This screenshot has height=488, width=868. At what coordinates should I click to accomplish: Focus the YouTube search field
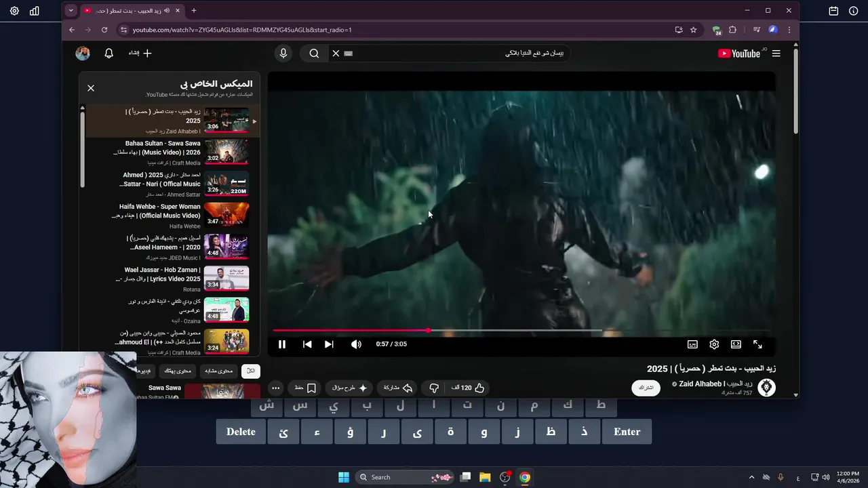pos(458,54)
